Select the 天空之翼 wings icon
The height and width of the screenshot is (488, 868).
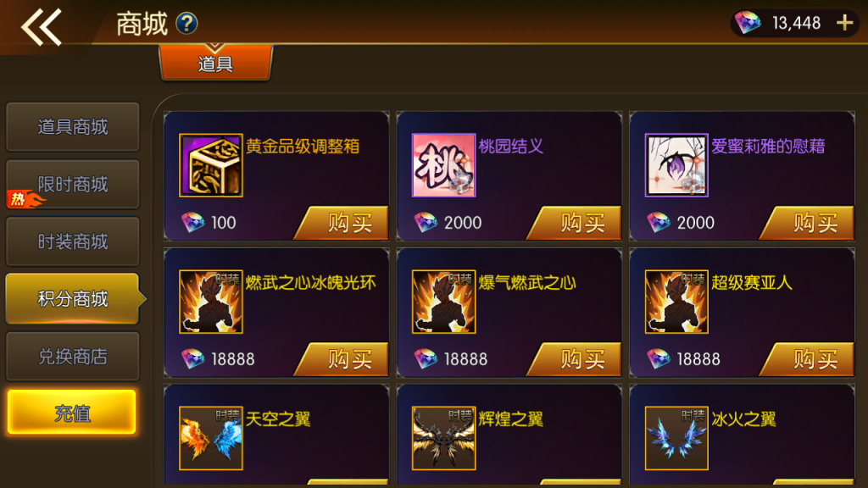pyautogui.click(x=211, y=438)
